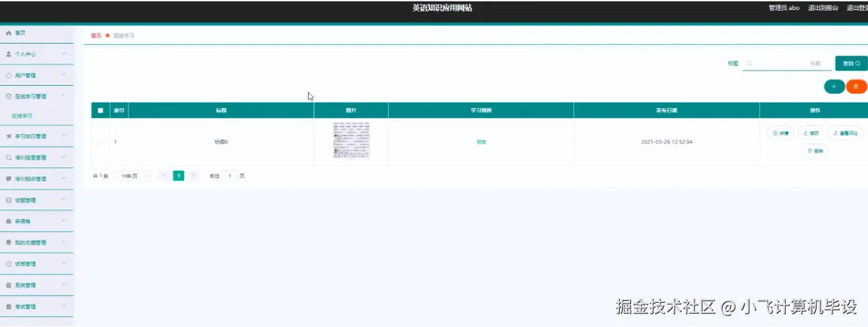Expand 个人中心 using its chevron
Screen dimensions: 868x327
(x=64, y=54)
